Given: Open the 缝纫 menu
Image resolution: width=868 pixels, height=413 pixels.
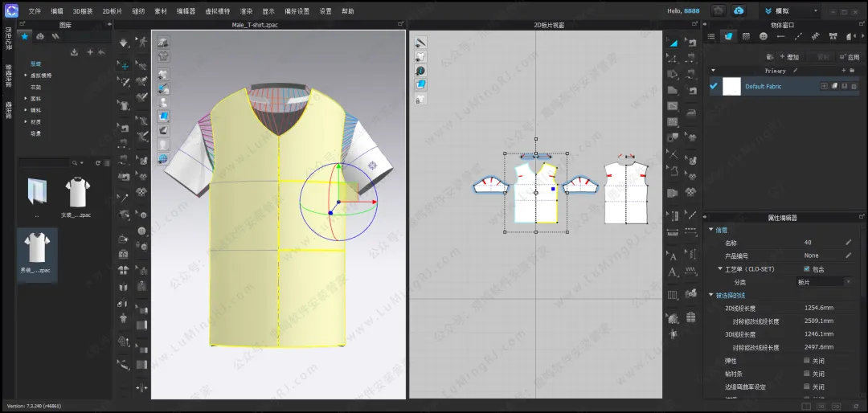Looking at the screenshot, I should click(x=139, y=11).
